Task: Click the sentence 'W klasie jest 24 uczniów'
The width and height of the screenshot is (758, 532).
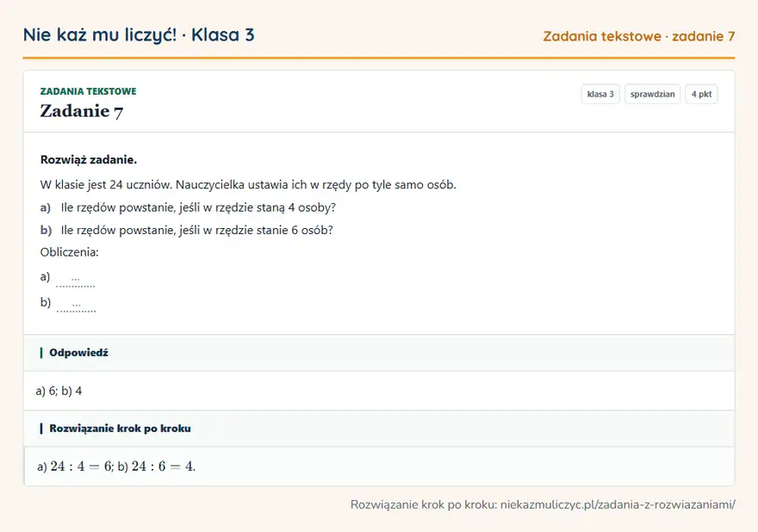Action: [x=106, y=184]
